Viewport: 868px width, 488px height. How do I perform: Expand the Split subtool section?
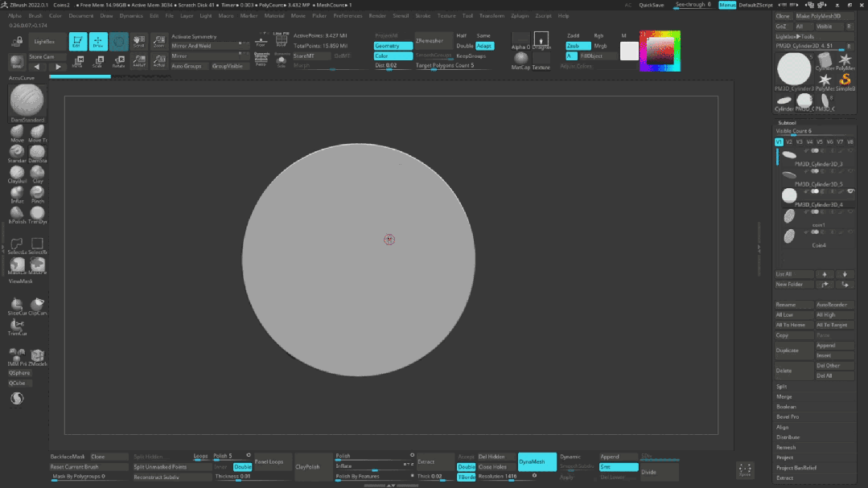[782, 387]
